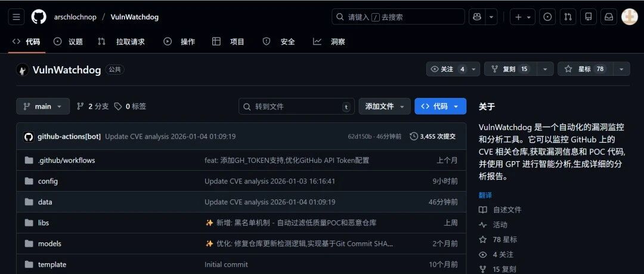The image size is (644, 274).
Task: Open 15 复刻 forks link in sidebar
Action: [x=497, y=269]
